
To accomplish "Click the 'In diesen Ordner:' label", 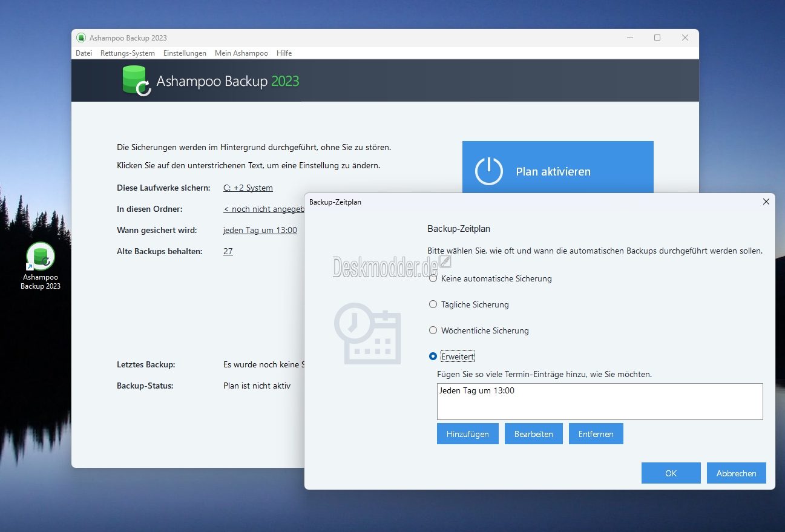I will click(149, 209).
